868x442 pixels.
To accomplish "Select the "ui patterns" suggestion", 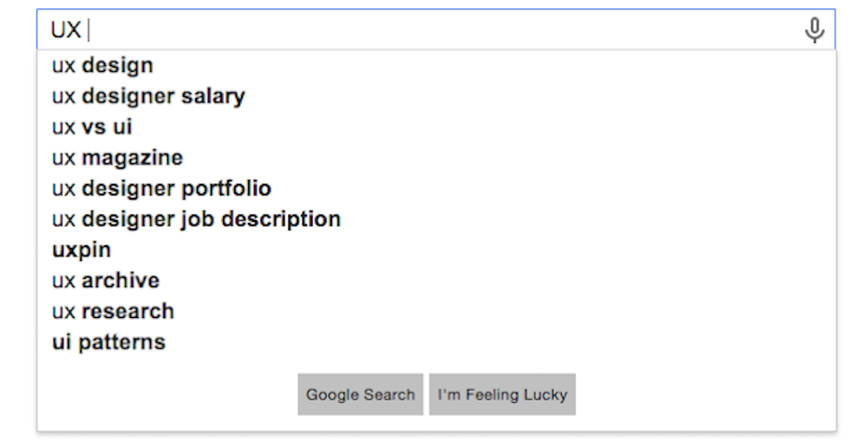I will [x=108, y=342].
